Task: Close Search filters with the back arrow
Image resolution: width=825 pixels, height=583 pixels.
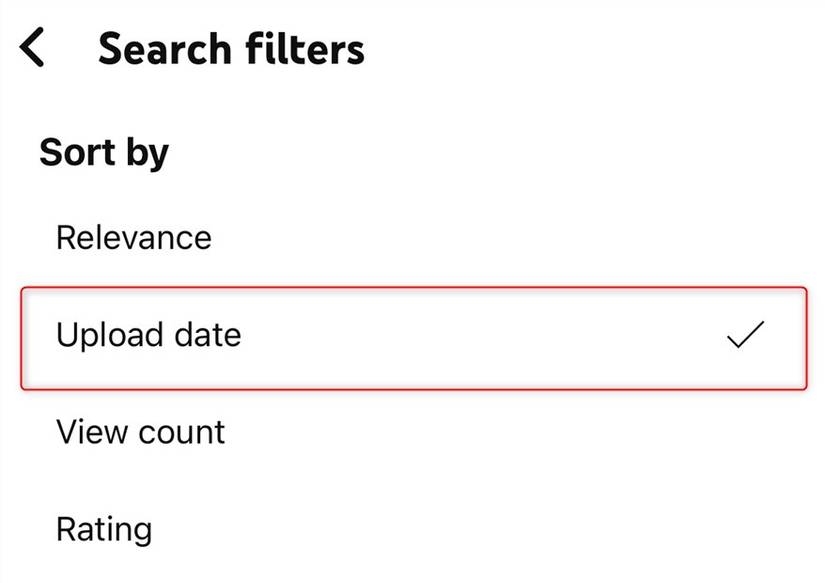Action: (33, 48)
